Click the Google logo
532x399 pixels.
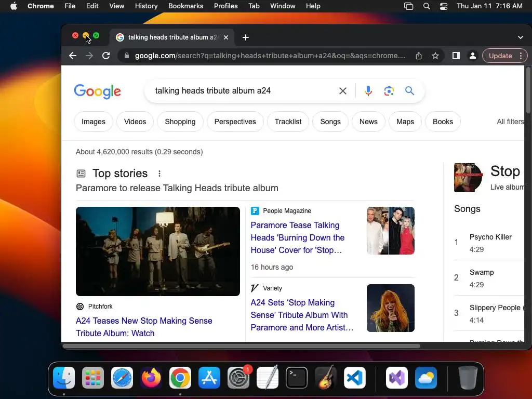[97, 91]
